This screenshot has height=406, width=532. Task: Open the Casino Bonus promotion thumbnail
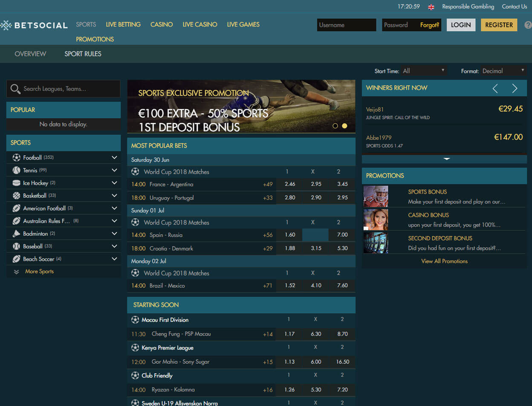coord(376,219)
